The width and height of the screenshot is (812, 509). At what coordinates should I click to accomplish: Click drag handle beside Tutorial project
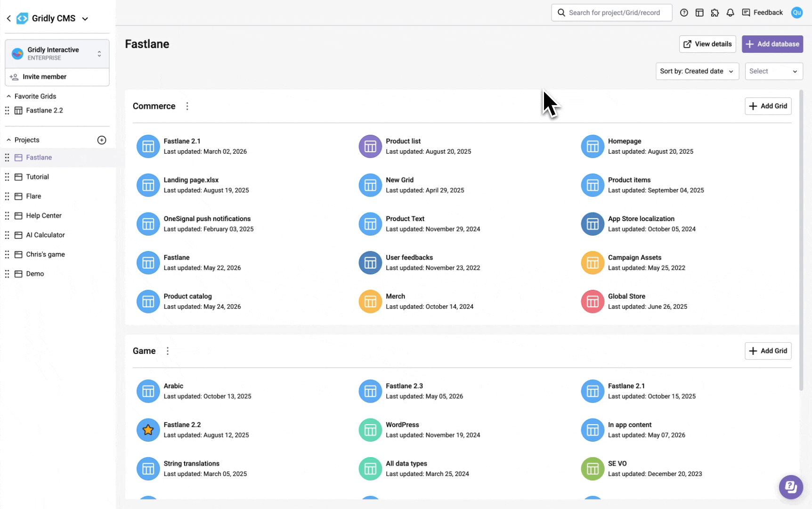click(7, 177)
